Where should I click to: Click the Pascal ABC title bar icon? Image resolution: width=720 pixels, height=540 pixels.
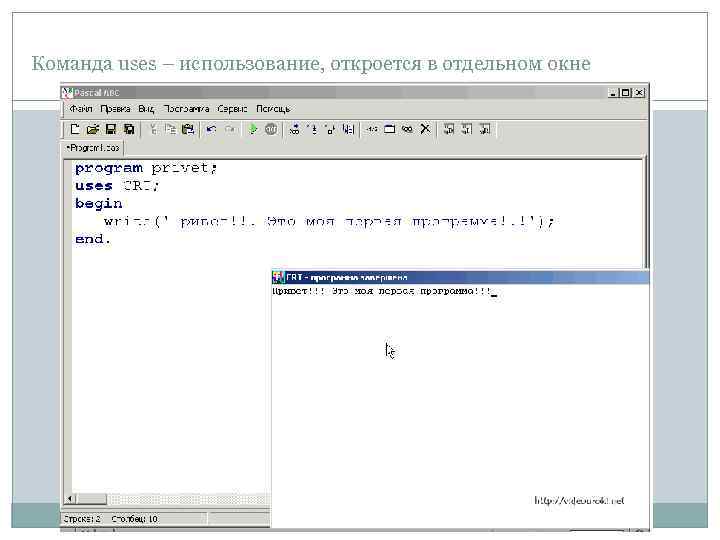[68, 93]
